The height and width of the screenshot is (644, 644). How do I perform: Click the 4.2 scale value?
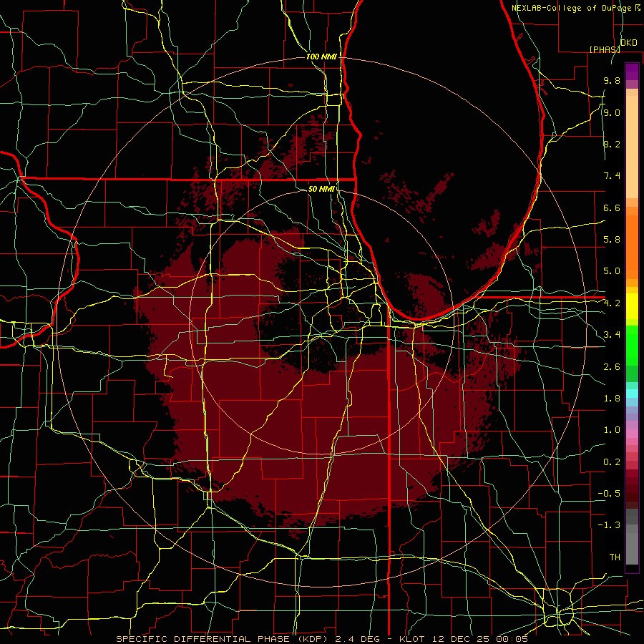point(612,303)
